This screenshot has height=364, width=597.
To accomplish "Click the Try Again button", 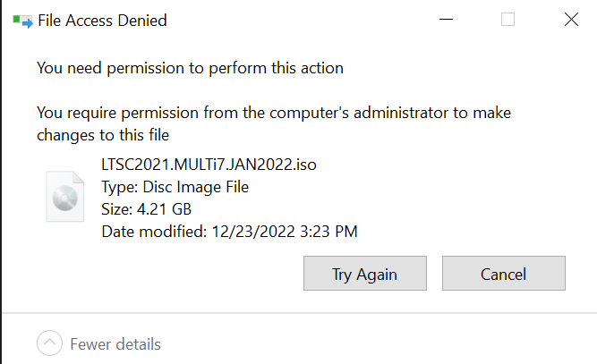I will pos(365,273).
